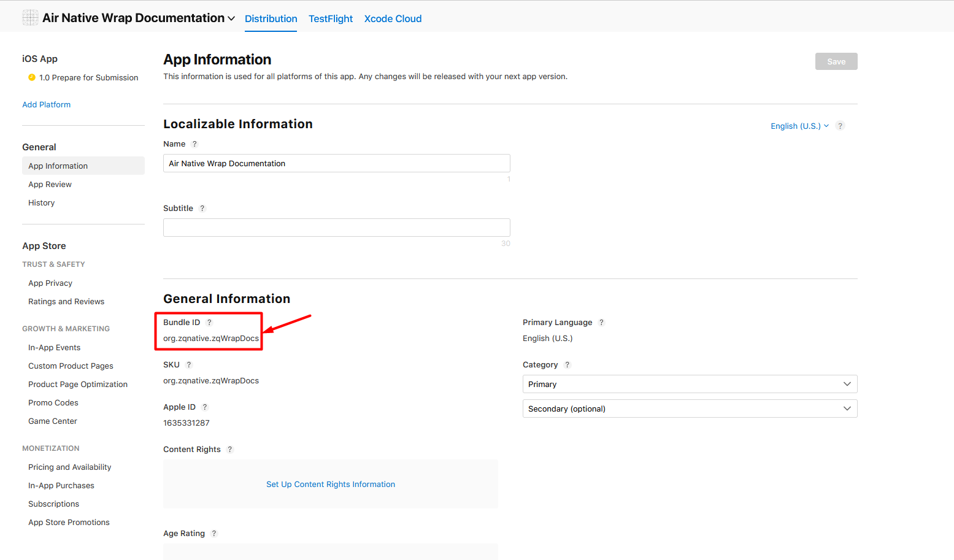Click the yellow status dot for version 1.0
The width and height of the screenshot is (954, 560).
(x=32, y=77)
